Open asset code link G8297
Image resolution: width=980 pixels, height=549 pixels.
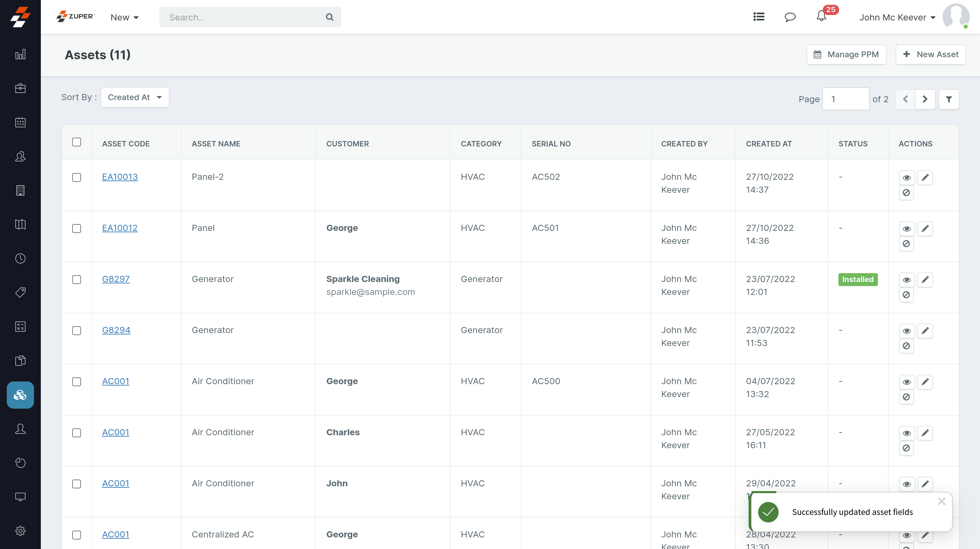116,279
